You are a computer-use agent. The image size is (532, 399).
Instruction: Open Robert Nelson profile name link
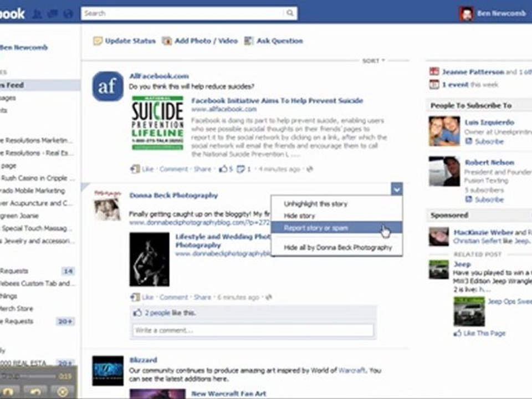pyautogui.click(x=489, y=162)
